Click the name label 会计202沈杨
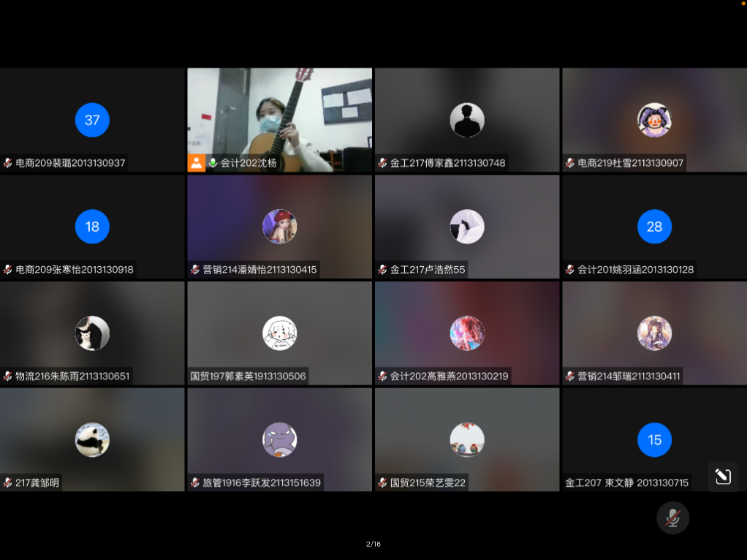The height and width of the screenshot is (560, 747). tap(249, 163)
